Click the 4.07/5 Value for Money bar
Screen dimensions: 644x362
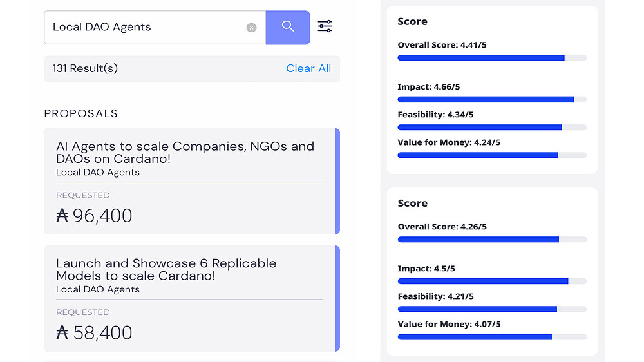pyautogui.click(x=492, y=337)
